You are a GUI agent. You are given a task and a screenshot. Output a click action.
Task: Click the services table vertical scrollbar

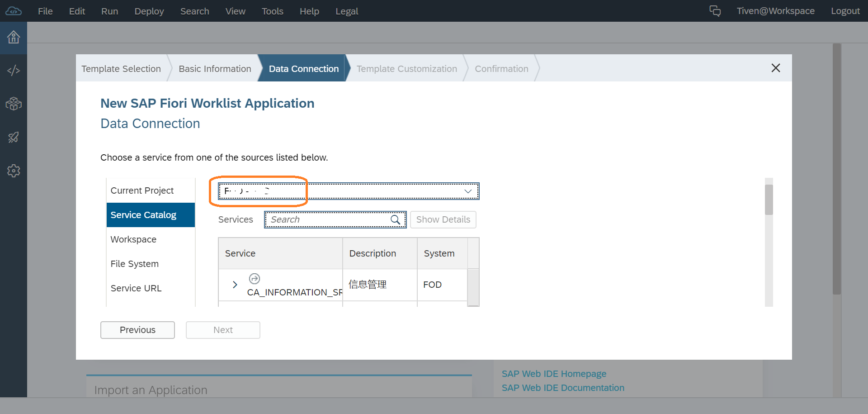pos(473,288)
